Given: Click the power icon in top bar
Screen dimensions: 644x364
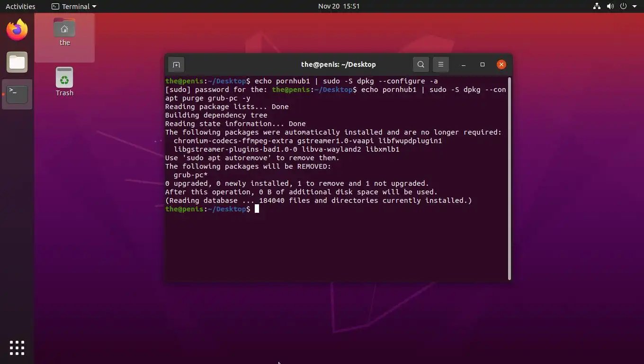Looking at the screenshot, I should coord(623,6).
